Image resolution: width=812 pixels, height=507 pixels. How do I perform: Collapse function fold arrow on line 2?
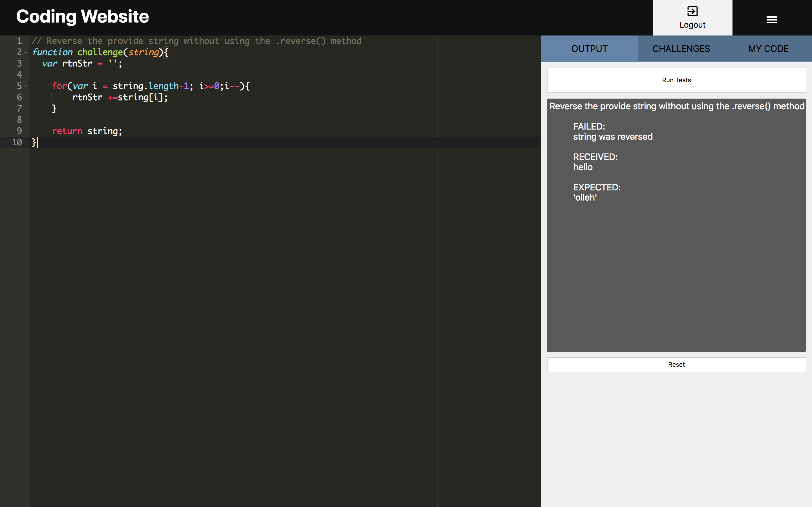(26, 53)
